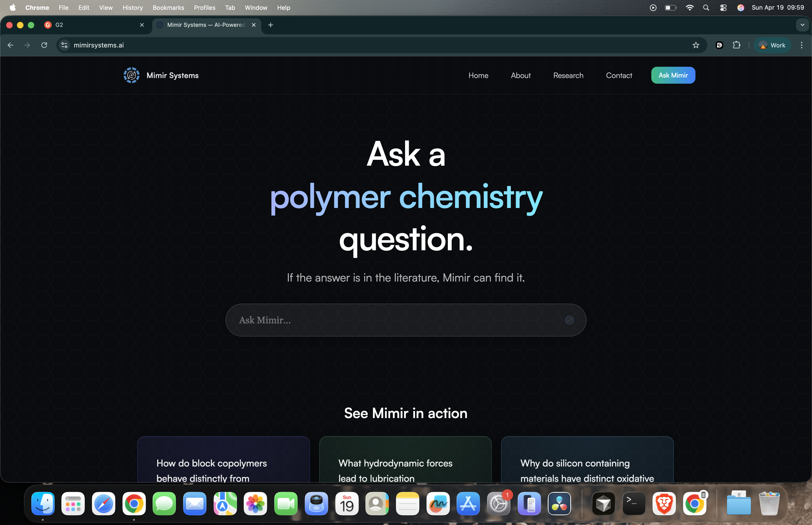Open a new browser tab

271,25
